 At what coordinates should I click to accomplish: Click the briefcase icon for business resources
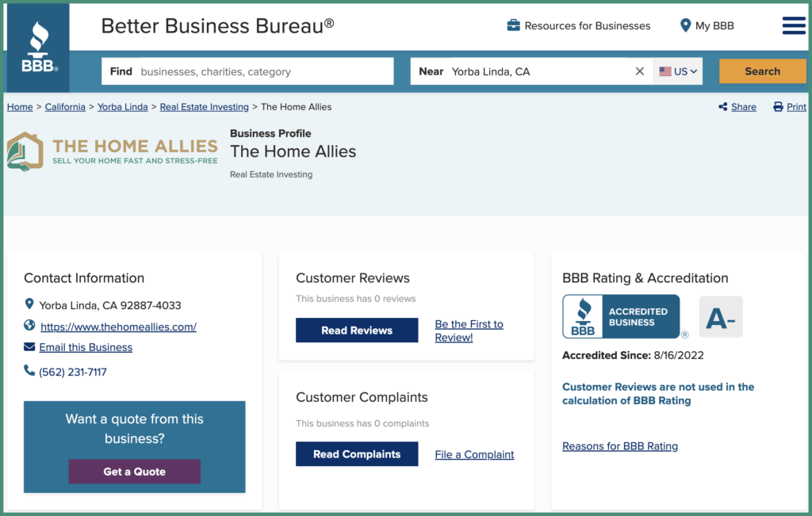(x=513, y=25)
